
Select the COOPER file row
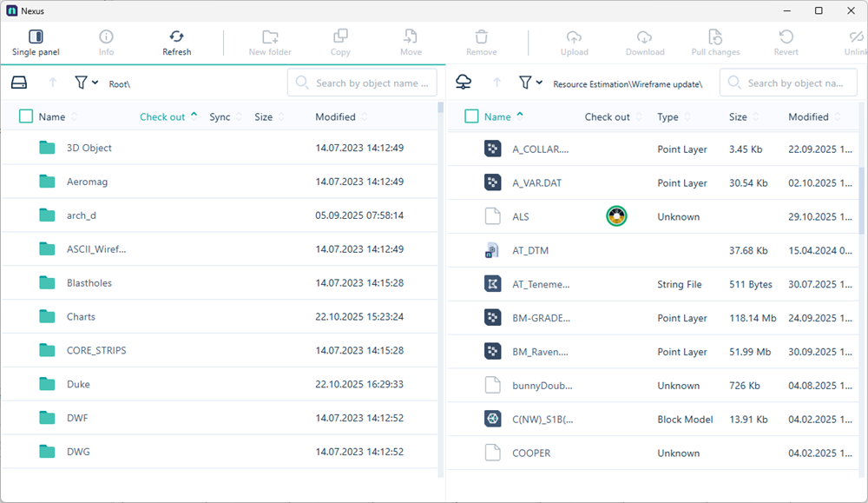[x=531, y=453]
